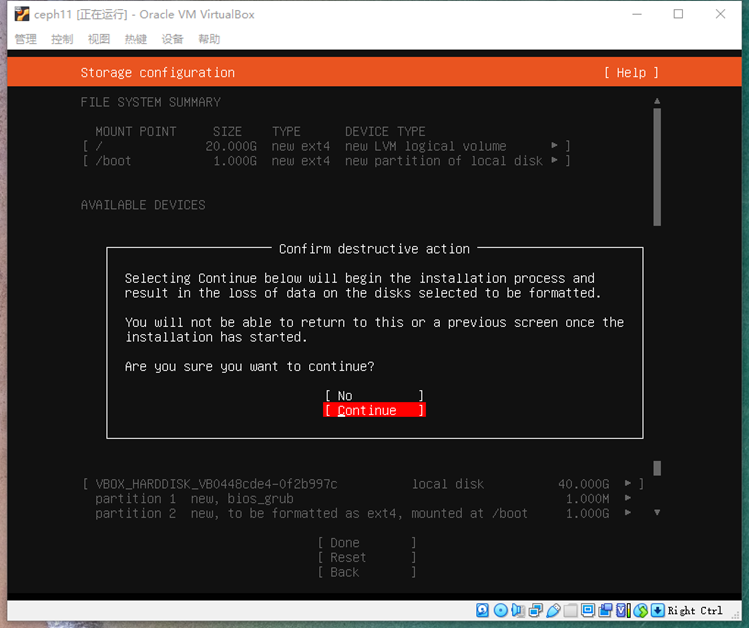Click the mouse integration status icon
The width and height of the screenshot is (749, 628).
[640, 610]
